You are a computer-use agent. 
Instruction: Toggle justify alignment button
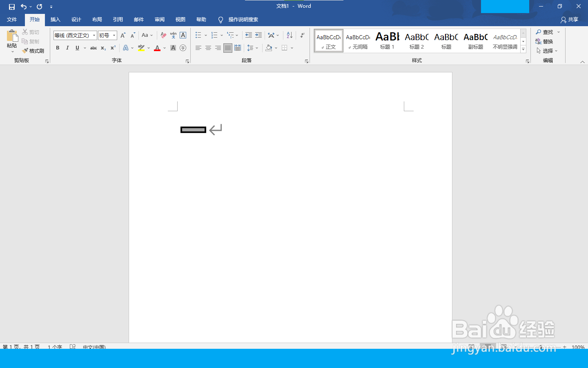228,48
